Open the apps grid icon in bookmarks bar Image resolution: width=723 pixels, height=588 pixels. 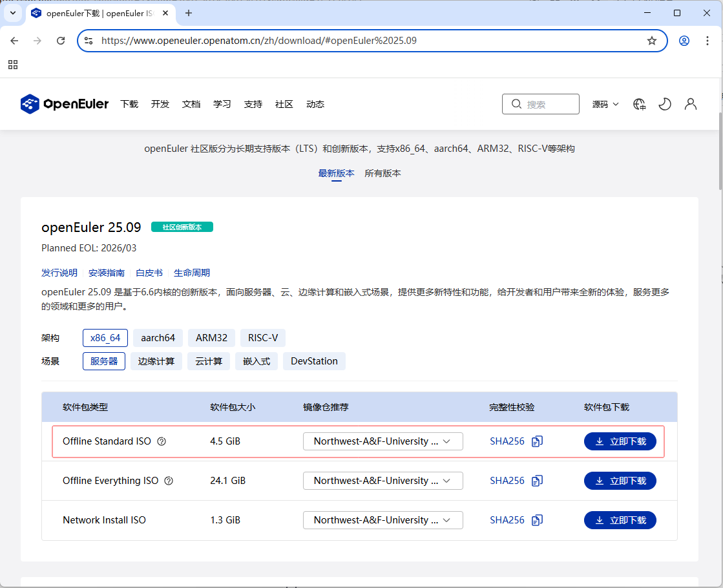point(13,65)
